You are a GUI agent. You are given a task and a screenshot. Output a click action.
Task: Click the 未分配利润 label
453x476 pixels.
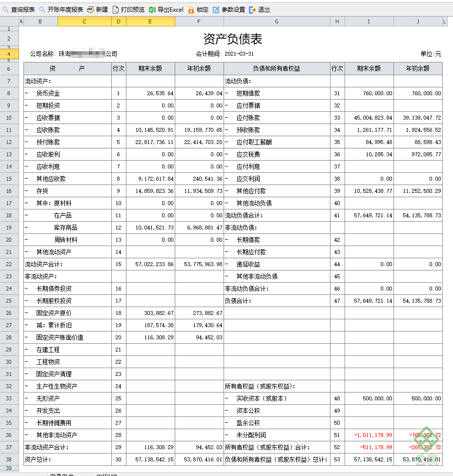click(251, 435)
